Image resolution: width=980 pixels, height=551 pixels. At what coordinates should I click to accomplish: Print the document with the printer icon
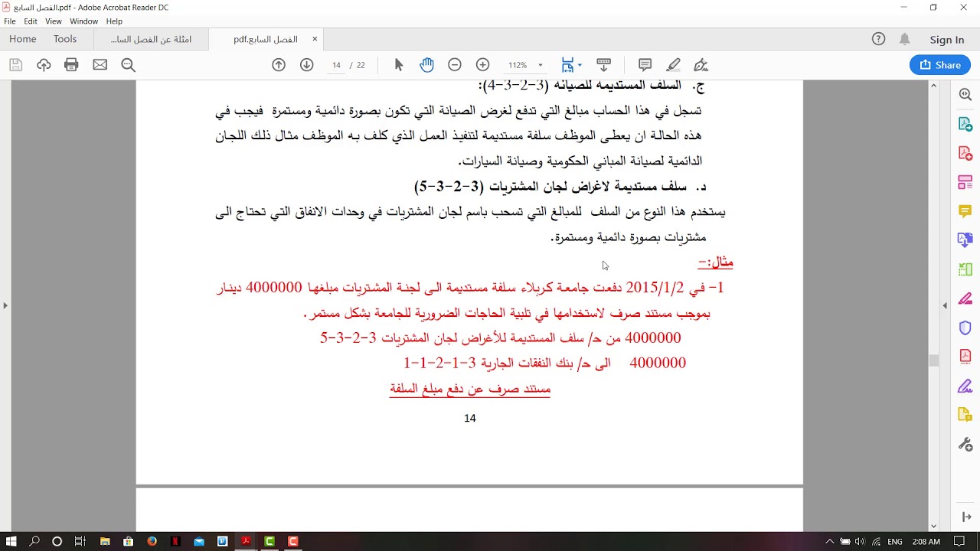pyautogui.click(x=72, y=65)
